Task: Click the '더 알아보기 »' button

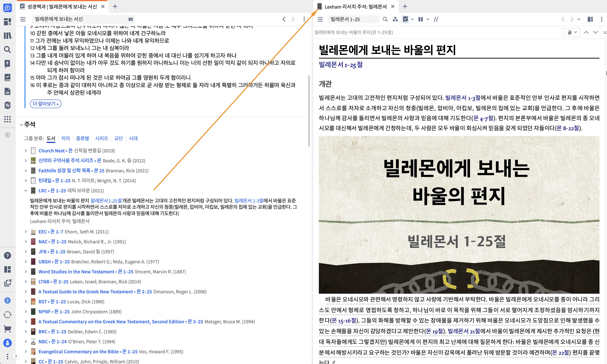Action: coord(46,104)
